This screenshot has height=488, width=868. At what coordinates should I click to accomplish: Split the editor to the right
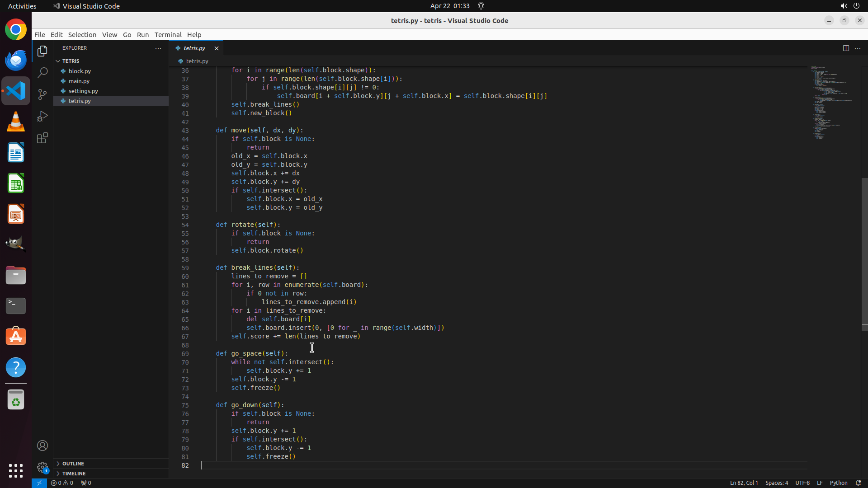846,48
